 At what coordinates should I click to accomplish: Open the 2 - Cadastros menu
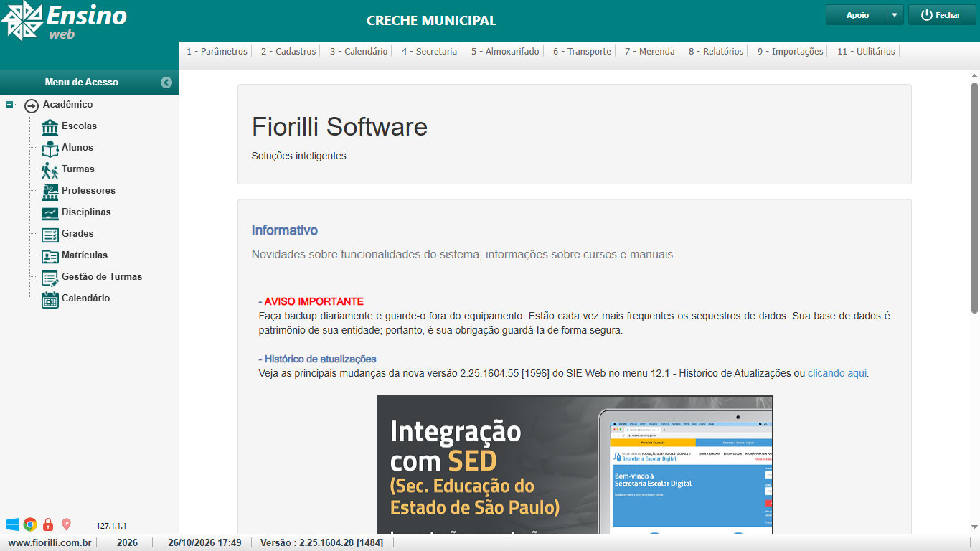pos(288,52)
